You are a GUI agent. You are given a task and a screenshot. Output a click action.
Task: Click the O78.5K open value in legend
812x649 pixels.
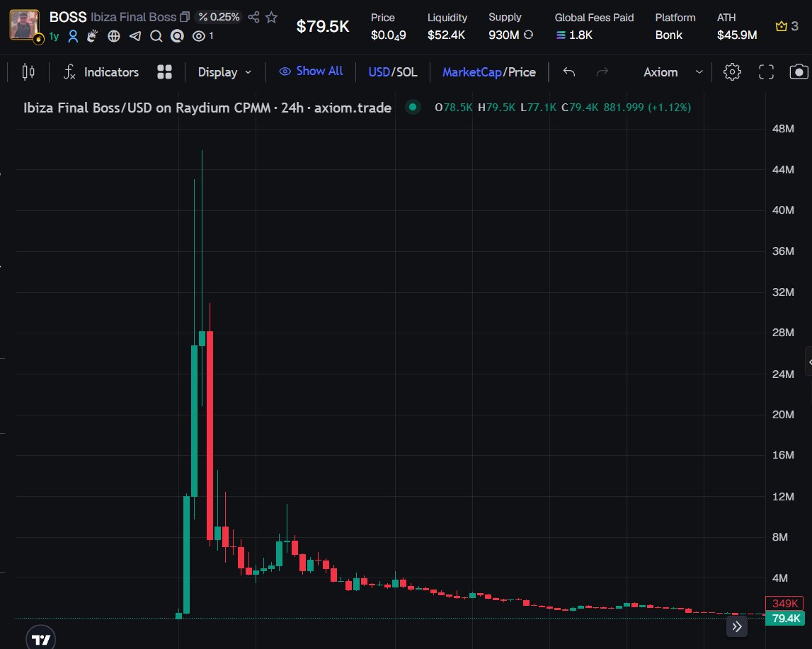coord(454,107)
